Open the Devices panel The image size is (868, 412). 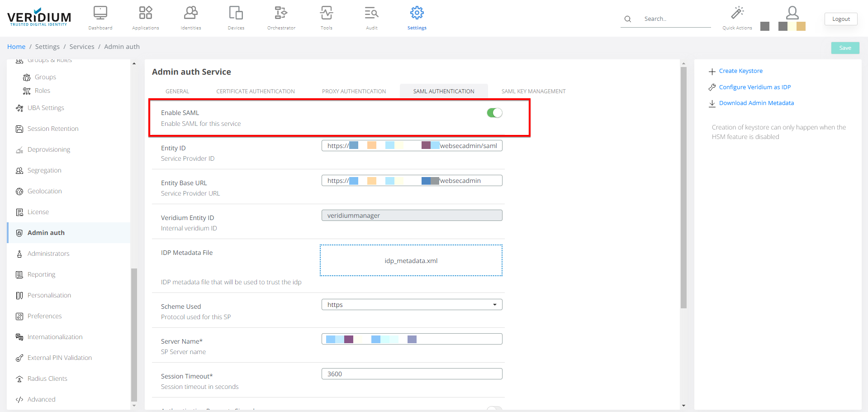[x=236, y=17]
